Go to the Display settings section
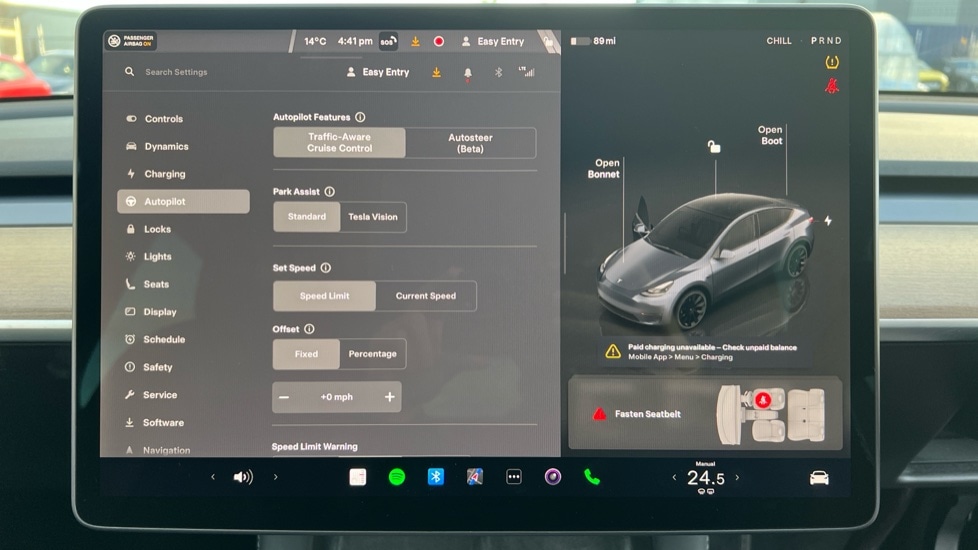 [159, 312]
